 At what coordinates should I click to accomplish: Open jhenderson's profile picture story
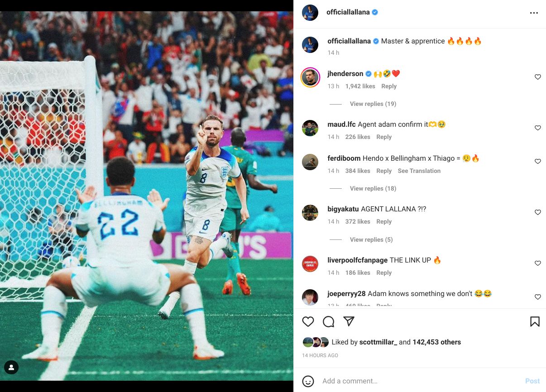(x=310, y=77)
